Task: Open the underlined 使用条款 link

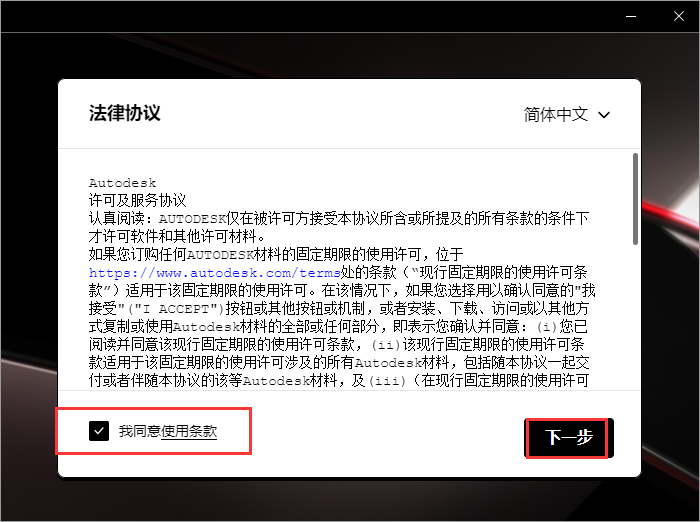Action: click(x=189, y=431)
